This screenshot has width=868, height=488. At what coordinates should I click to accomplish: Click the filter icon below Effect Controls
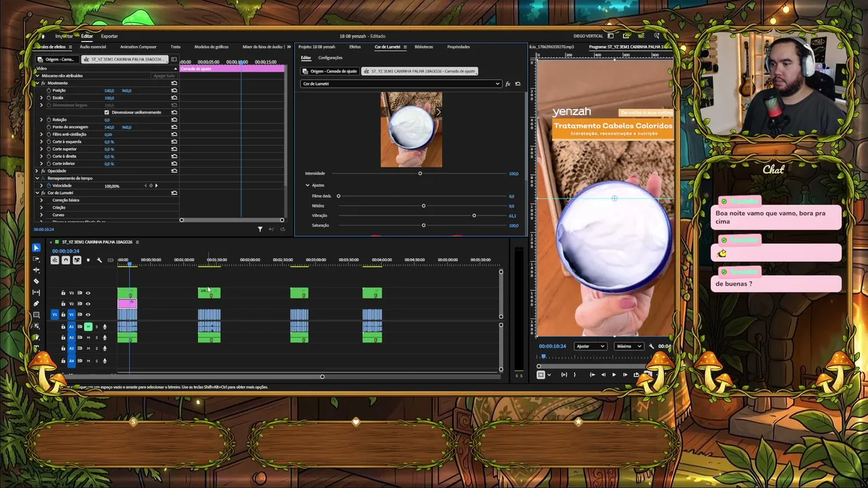(260, 229)
